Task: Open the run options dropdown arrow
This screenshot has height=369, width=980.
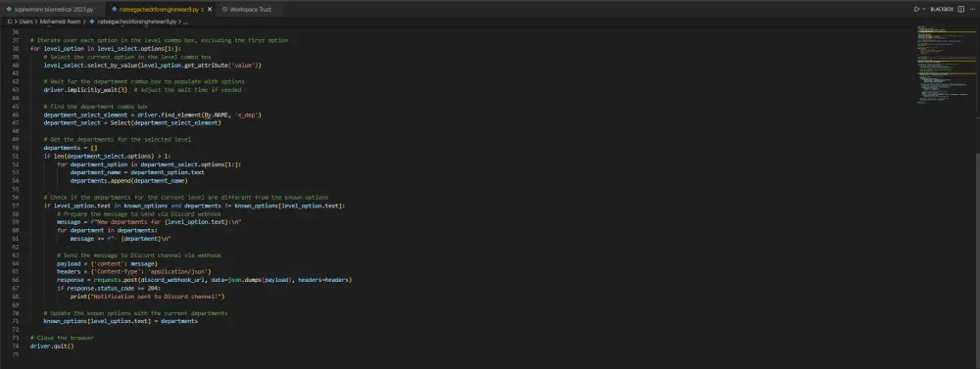Action: pos(924,10)
